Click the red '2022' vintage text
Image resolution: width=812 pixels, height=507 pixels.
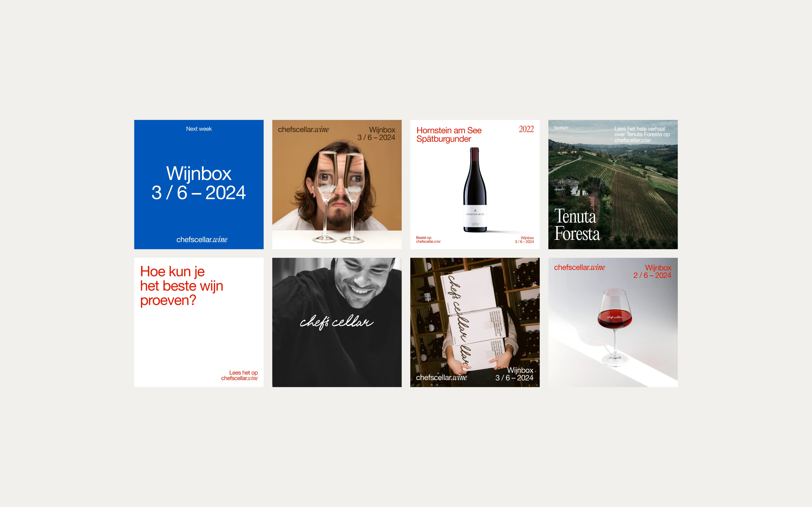(526, 129)
